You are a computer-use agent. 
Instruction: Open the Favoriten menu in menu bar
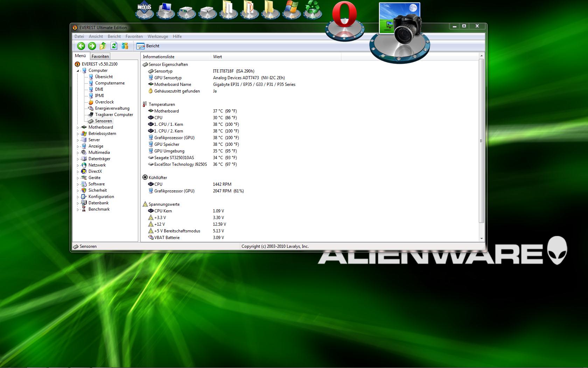pyautogui.click(x=134, y=36)
